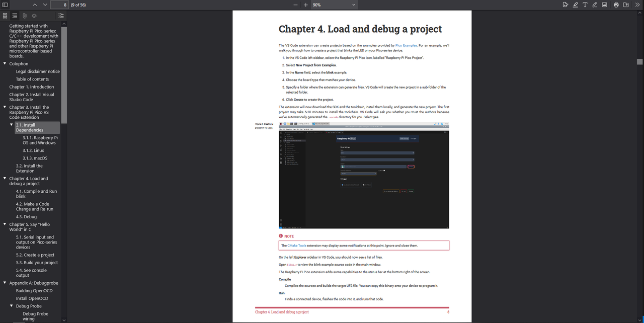Click the document vertical scrollbar thumb
Viewport: 644px width, 323px height.
point(639,61)
